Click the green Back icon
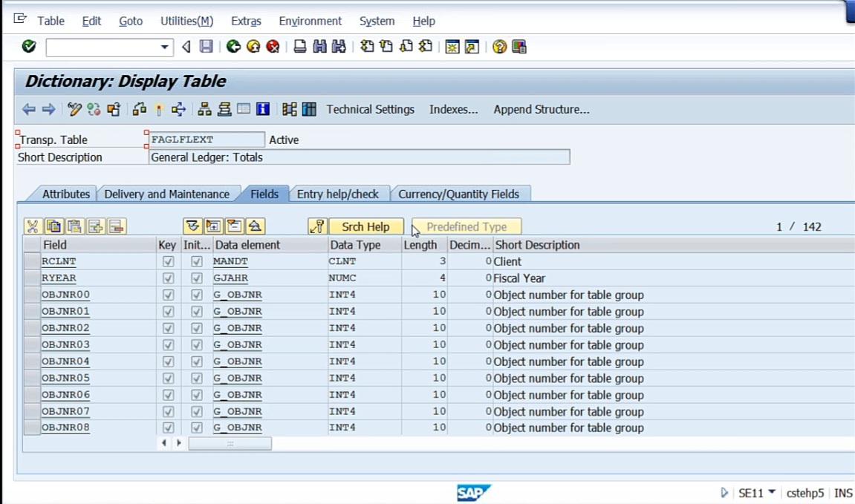The image size is (855, 504). click(x=233, y=47)
